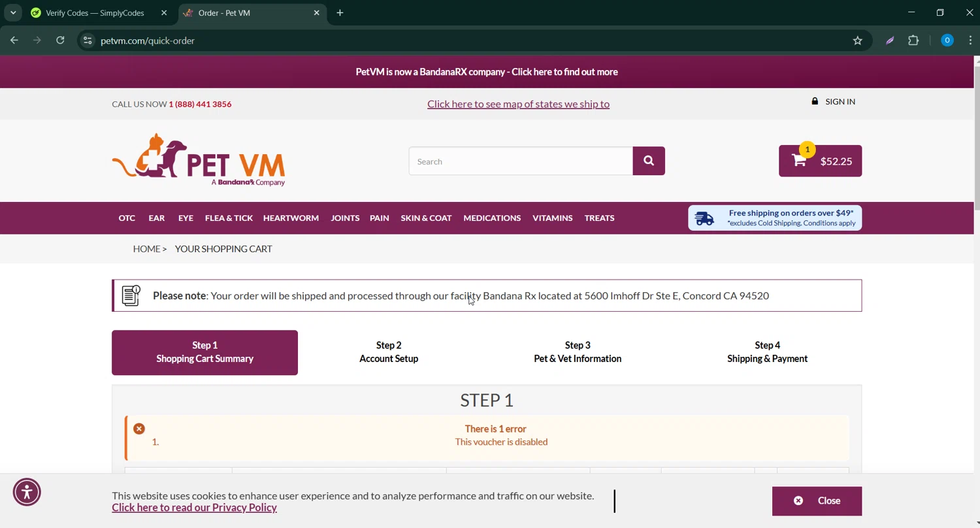Open the shopping cart showing $52.25
Viewport: 980px width, 528px height.
coord(820,161)
